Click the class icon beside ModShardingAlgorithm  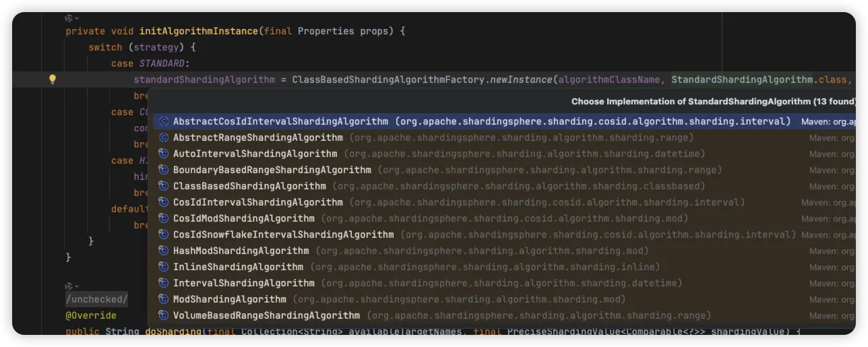(163, 299)
